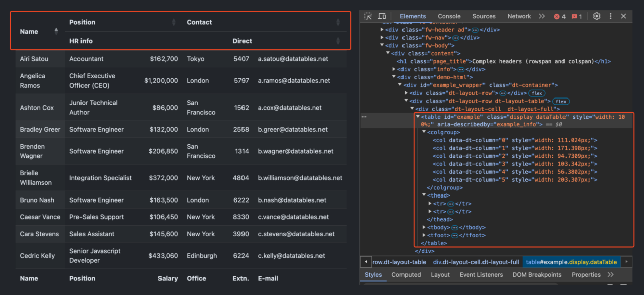Click sort arrows in Direct header
The width and height of the screenshot is (644, 295).
338,41
